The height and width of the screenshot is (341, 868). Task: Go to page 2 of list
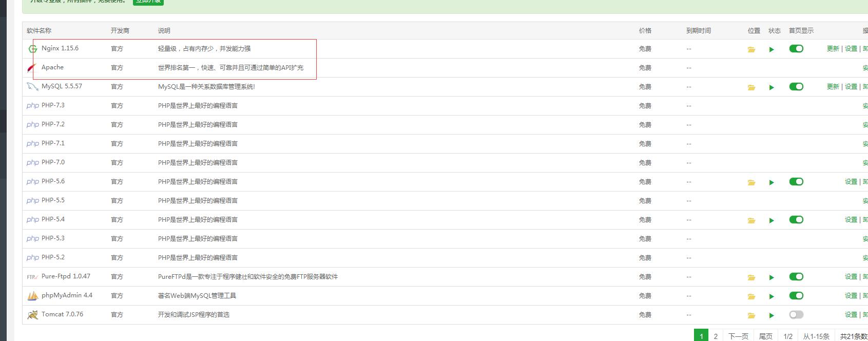(716, 336)
